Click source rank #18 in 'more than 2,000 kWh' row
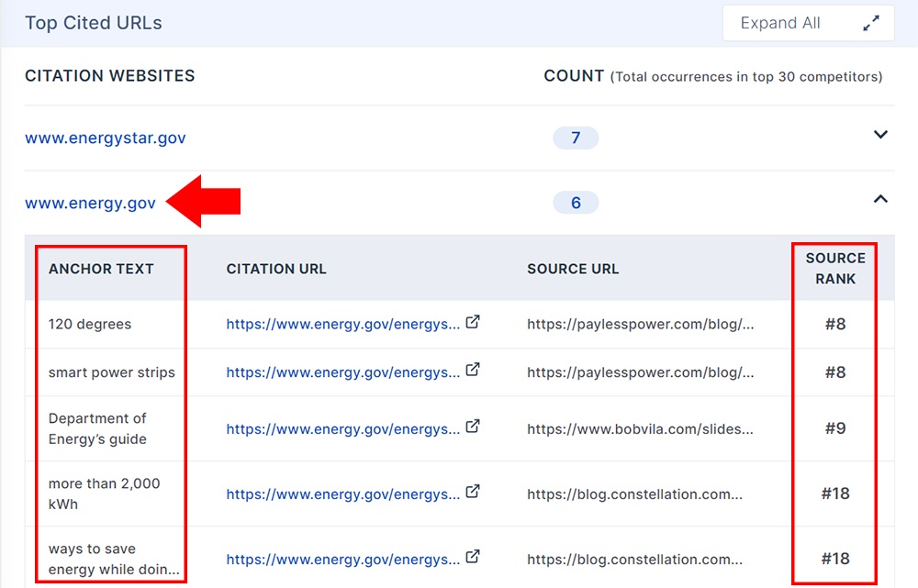 coord(835,494)
